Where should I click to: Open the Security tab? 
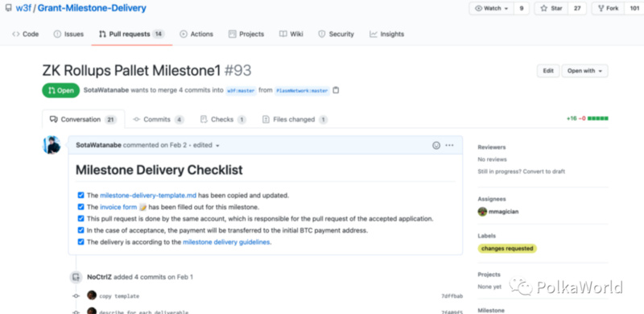336,34
